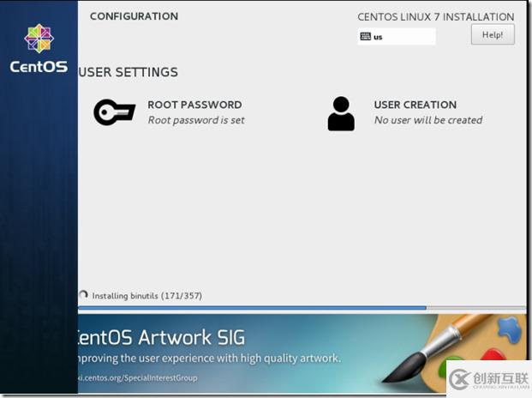Click the CONFIGURATION heading
Viewport: 532px width, 398px height.
[x=134, y=16]
